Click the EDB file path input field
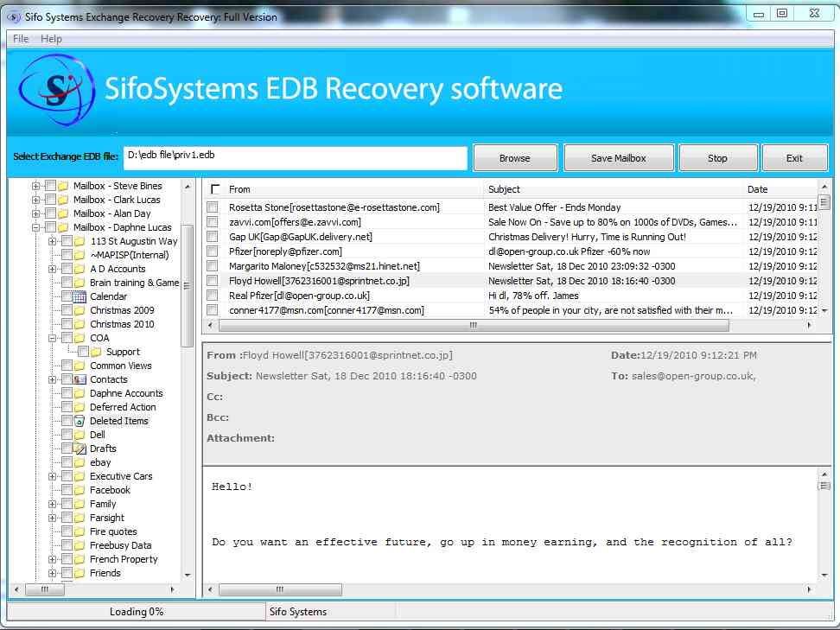The width and height of the screenshot is (840, 630). point(296,158)
